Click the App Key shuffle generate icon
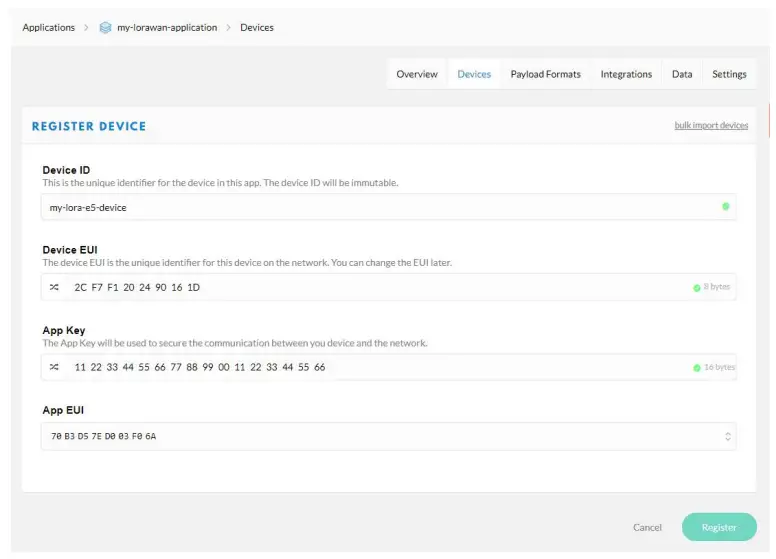The image size is (776, 559). 54,367
